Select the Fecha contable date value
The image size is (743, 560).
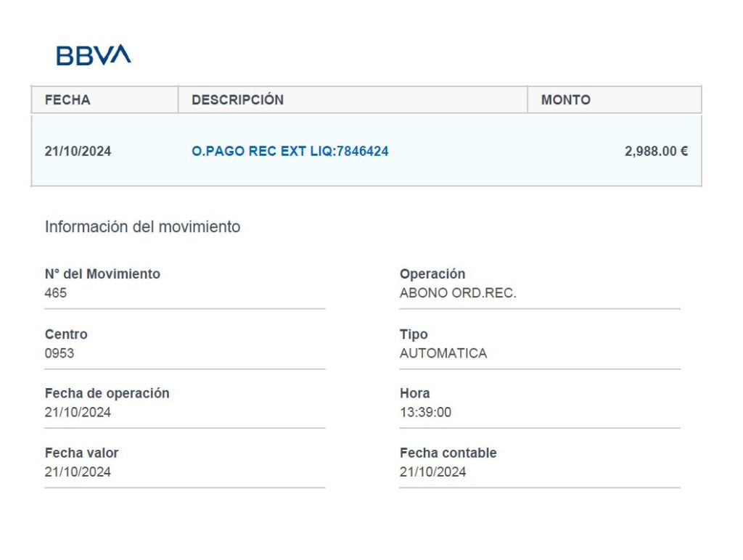pos(432,472)
